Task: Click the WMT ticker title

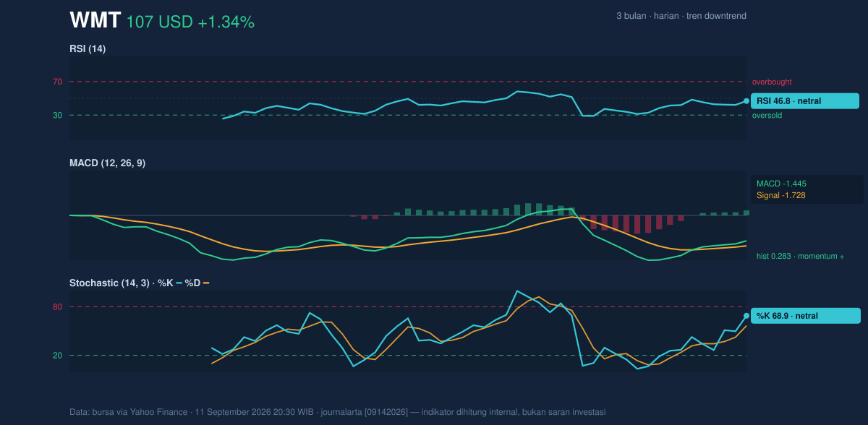Action: pos(95,20)
